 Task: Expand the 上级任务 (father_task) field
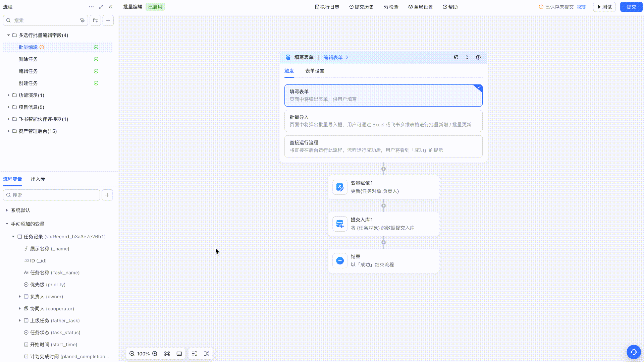pos(19,321)
